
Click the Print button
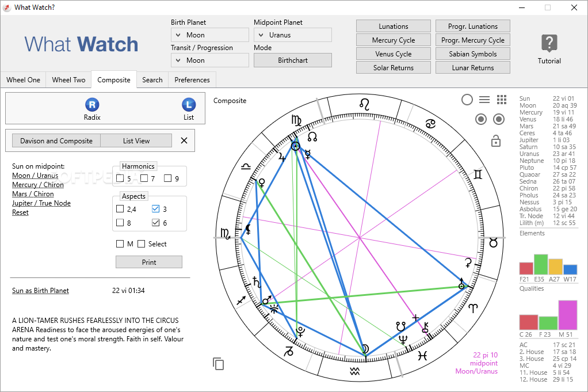(x=149, y=262)
